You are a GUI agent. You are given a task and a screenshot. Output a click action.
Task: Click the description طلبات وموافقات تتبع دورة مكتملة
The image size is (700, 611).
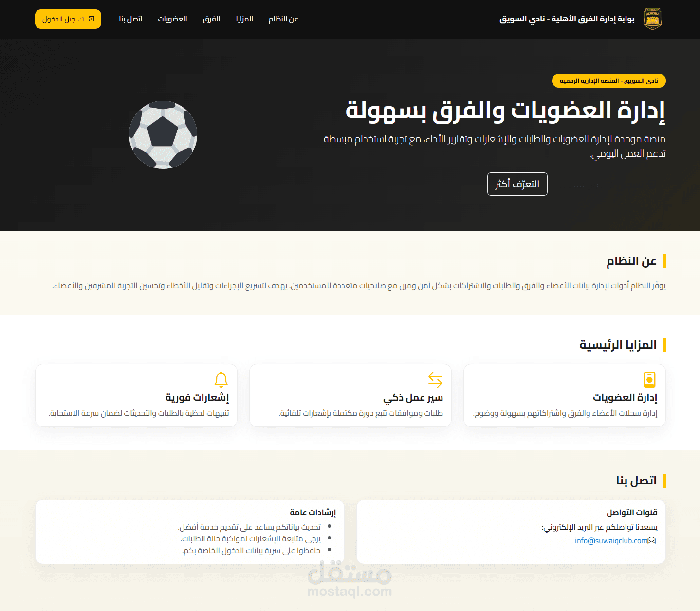click(x=361, y=413)
